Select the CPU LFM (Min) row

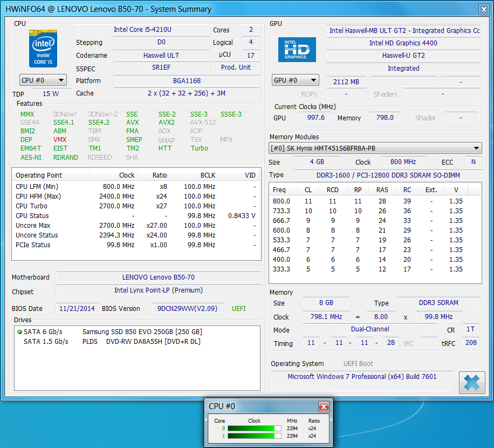coord(136,187)
